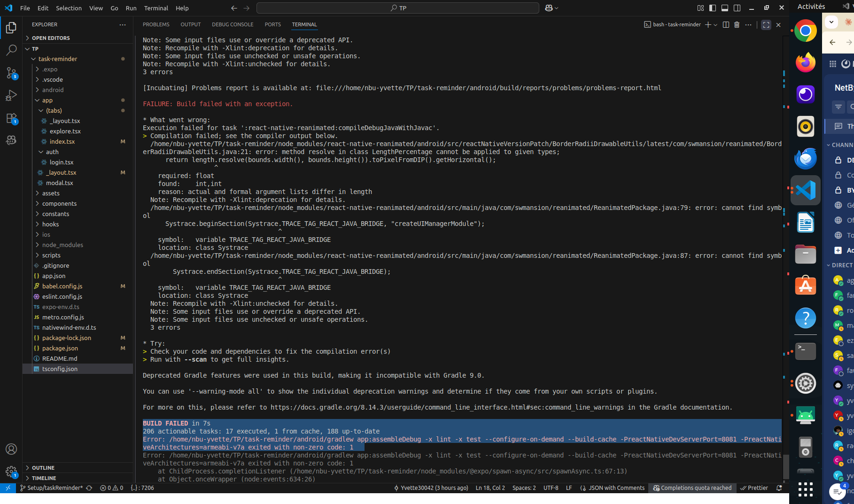Viewport: 854px width, 504px height.
Task: Open the Extensions view icon
Action: 11,118
